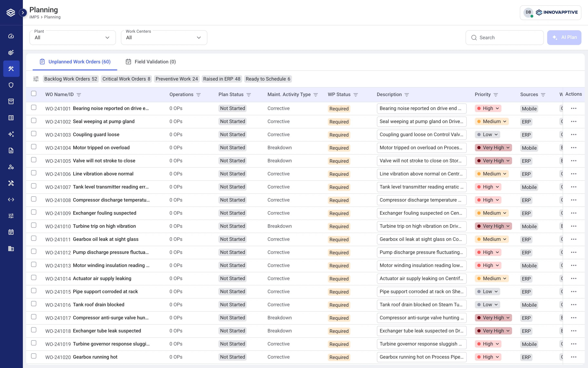This screenshot has height=368, width=588.
Task: Select Backlog Work Orders 52 filter chip
Action: [71, 79]
